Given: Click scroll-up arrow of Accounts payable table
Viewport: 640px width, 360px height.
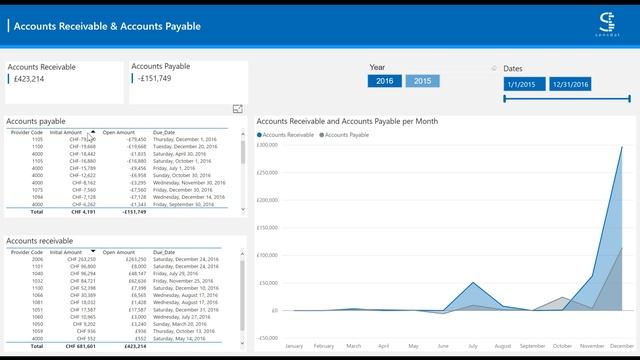Looking at the screenshot, I should [x=243, y=133].
